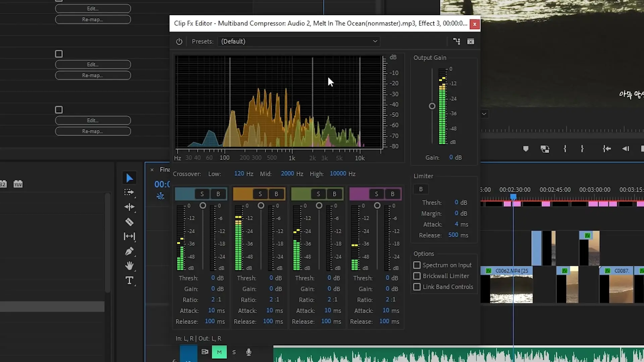Click the middle Re-map... button
644x362 pixels.
[x=93, y=75]
